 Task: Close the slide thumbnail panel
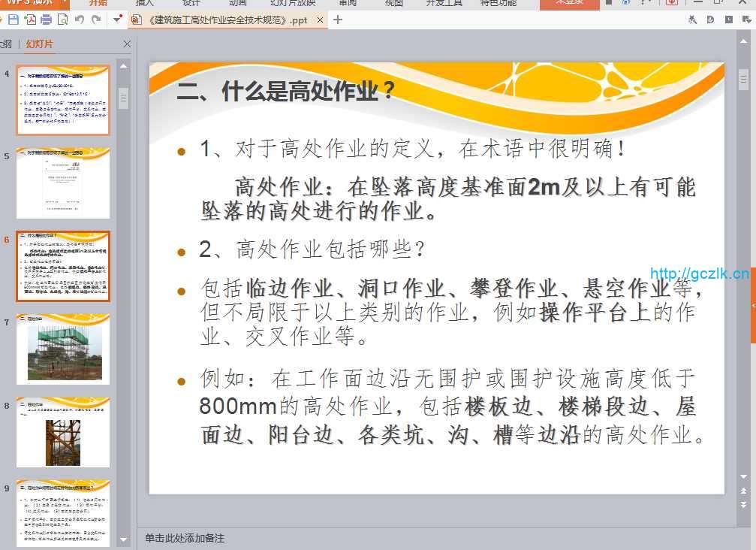127,44
